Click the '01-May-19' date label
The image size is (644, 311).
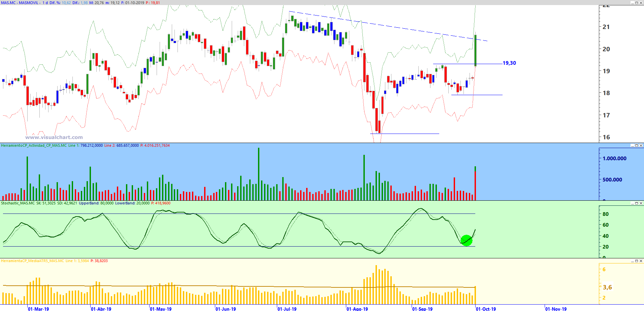pos(161,309)
